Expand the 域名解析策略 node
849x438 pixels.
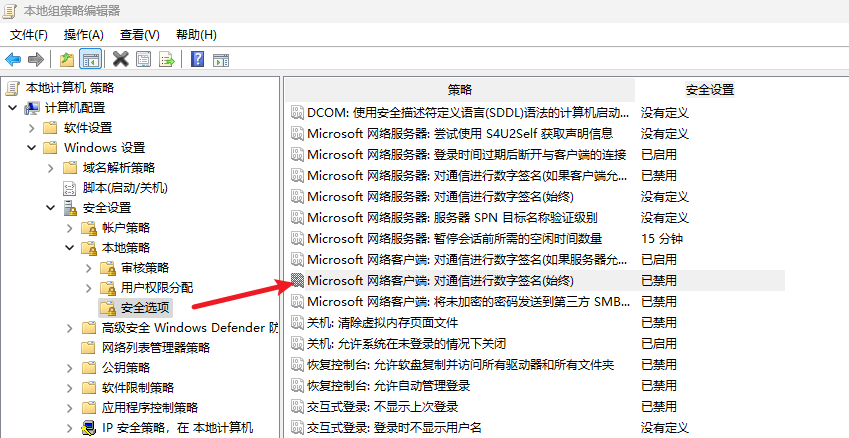pos(51,168)
